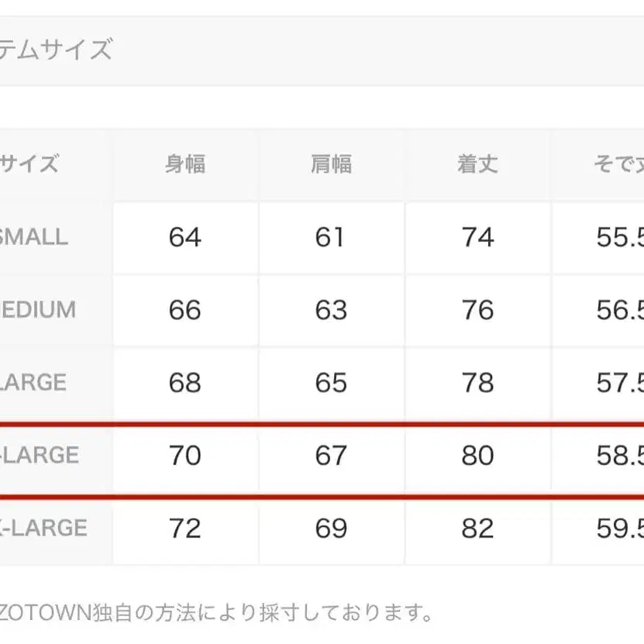Click the XX-LARGE 身幅 value 72
Screen dimensions: 644x644
(x=185, y=528)
